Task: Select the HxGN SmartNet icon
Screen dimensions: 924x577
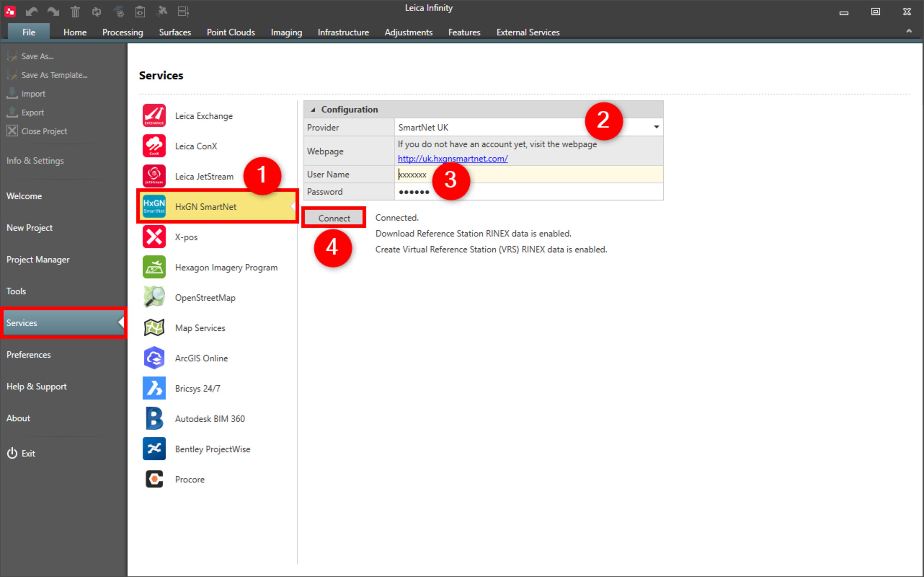Action: 154,206
